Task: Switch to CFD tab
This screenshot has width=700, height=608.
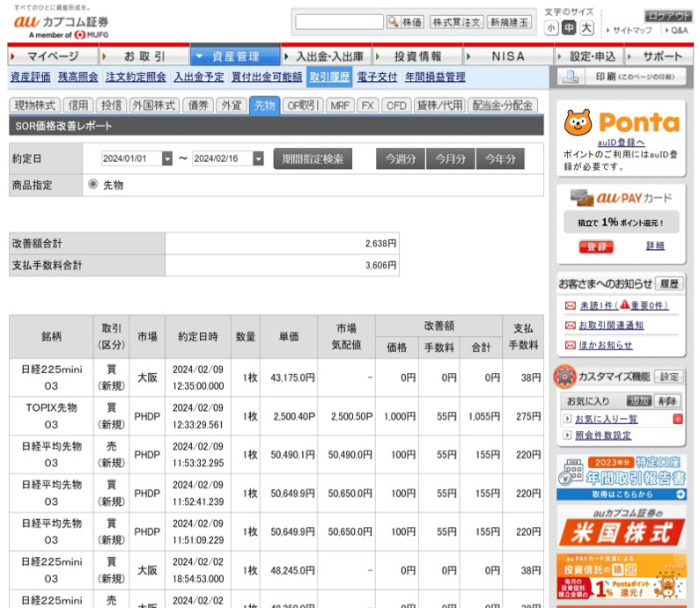Action: (x=396, y=106)
